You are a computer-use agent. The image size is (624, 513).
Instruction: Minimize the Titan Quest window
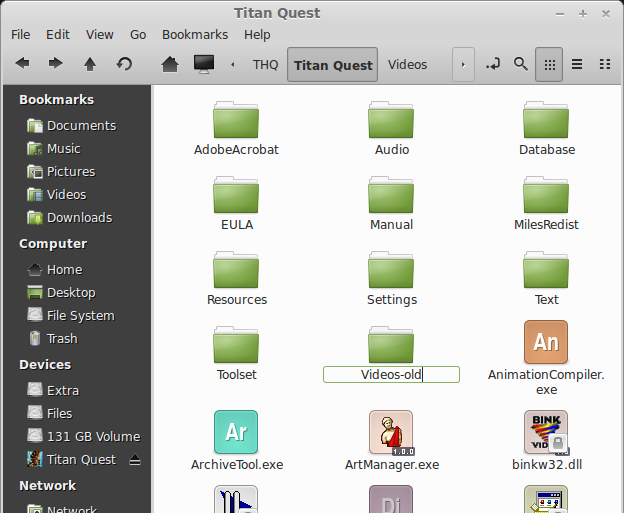coord(560,14)
